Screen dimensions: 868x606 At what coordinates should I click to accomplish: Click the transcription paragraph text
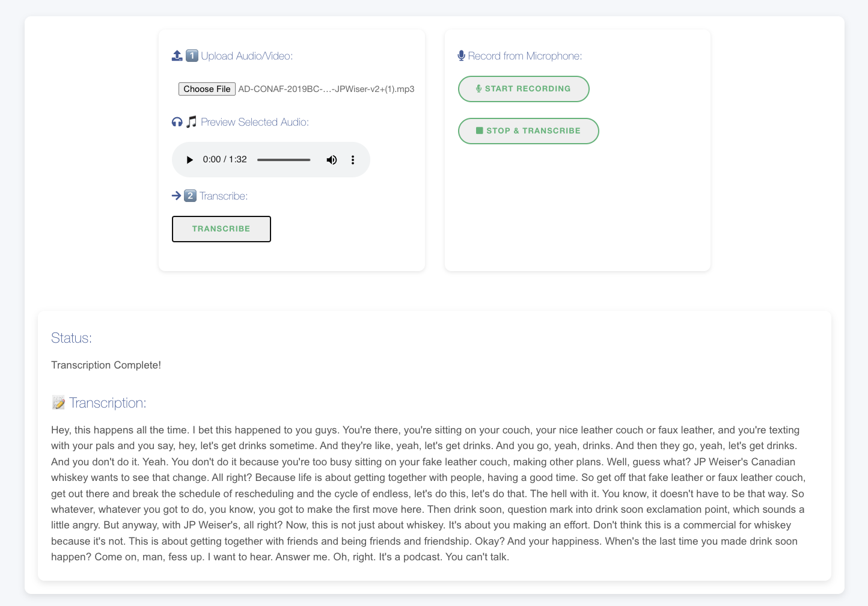pyautogui.click(x=428, y=494)
